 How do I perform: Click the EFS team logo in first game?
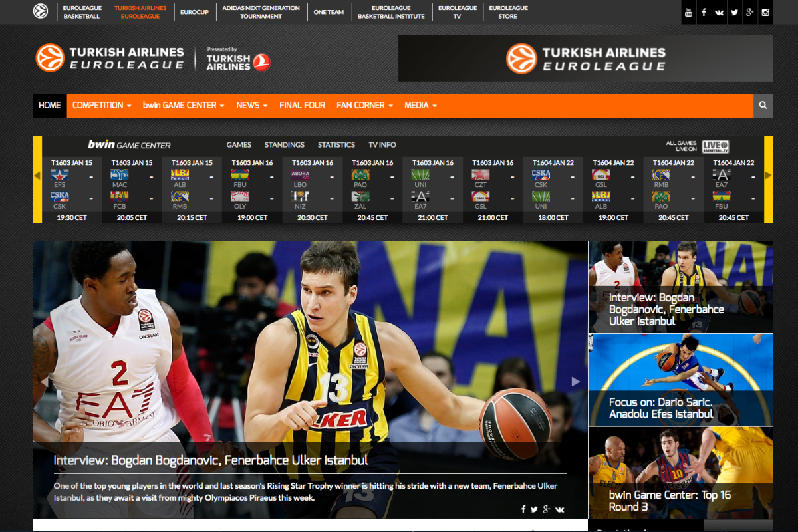pyautogui.click(x=60, y=176)
